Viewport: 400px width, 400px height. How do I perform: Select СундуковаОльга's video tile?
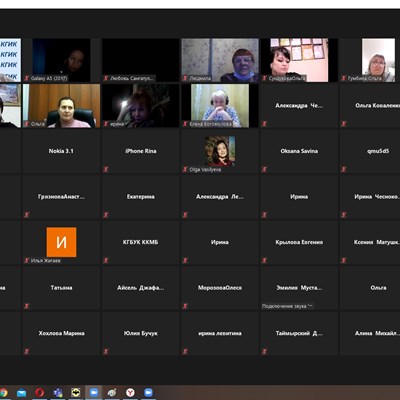coord(299,60)
